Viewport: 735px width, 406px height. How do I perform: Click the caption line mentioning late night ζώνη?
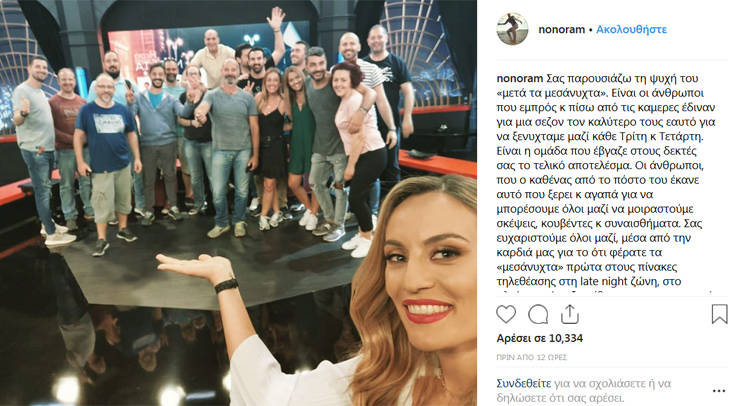coord(589,281)
